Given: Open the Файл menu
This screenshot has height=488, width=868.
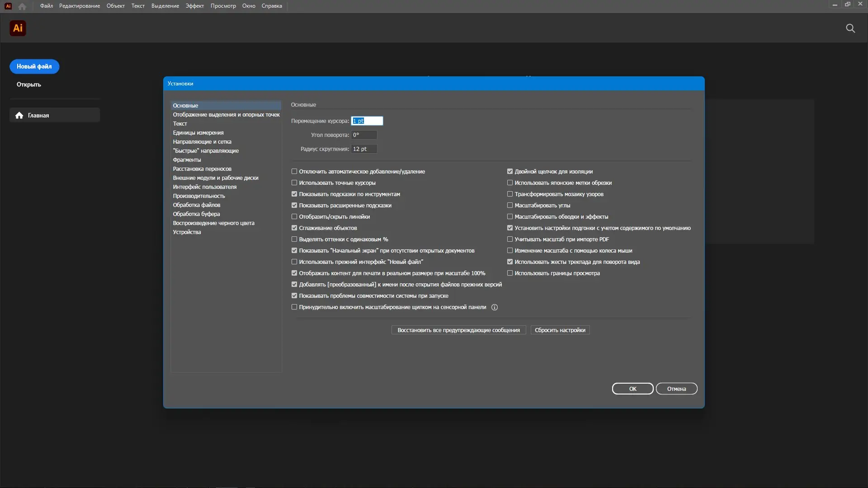Looking at the screenshot, I should (x=46, y=6).
